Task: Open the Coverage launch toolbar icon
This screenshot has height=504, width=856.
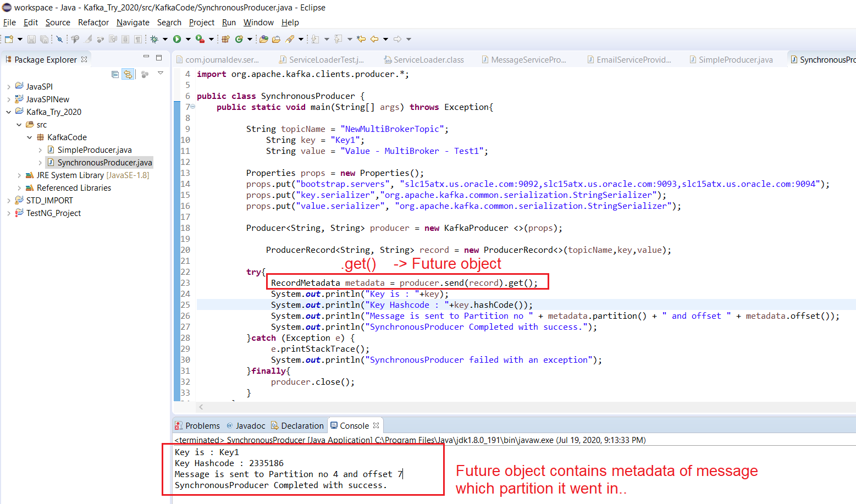Action: tap(200, 39)
